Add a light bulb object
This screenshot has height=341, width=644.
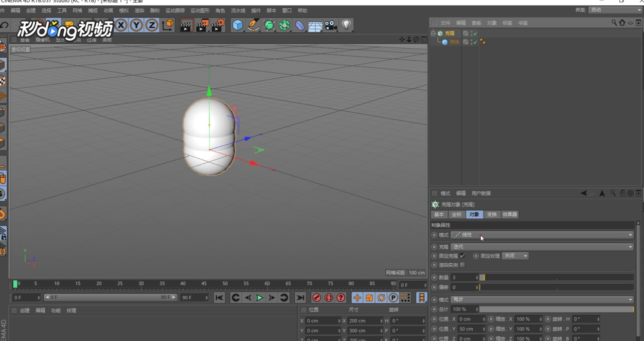347,25
